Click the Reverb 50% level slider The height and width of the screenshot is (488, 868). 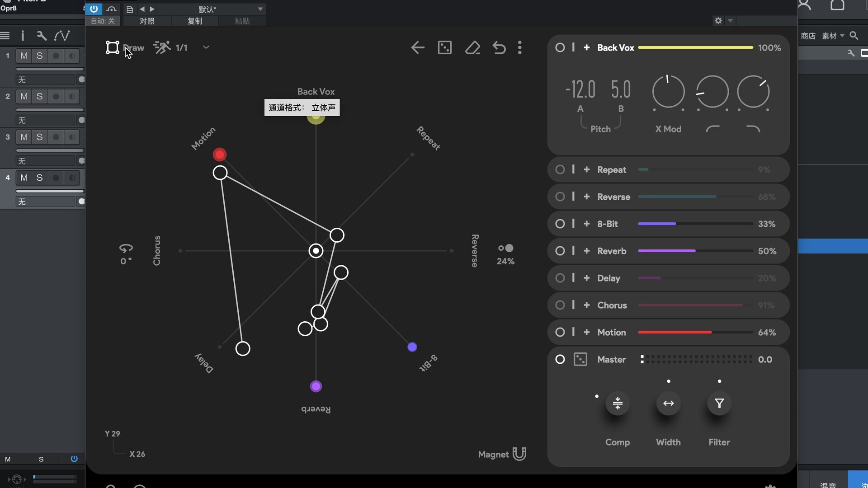click(696, 251)
